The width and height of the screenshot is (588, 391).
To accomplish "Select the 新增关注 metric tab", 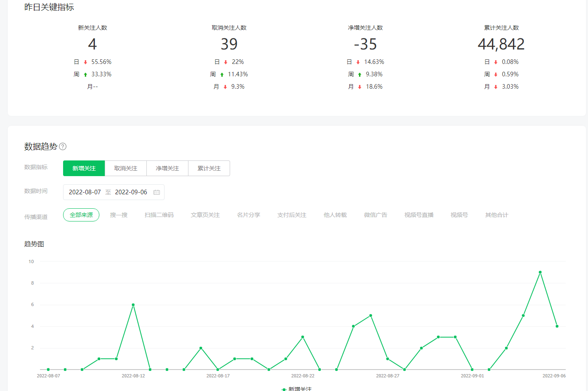I will pos(84,168).
